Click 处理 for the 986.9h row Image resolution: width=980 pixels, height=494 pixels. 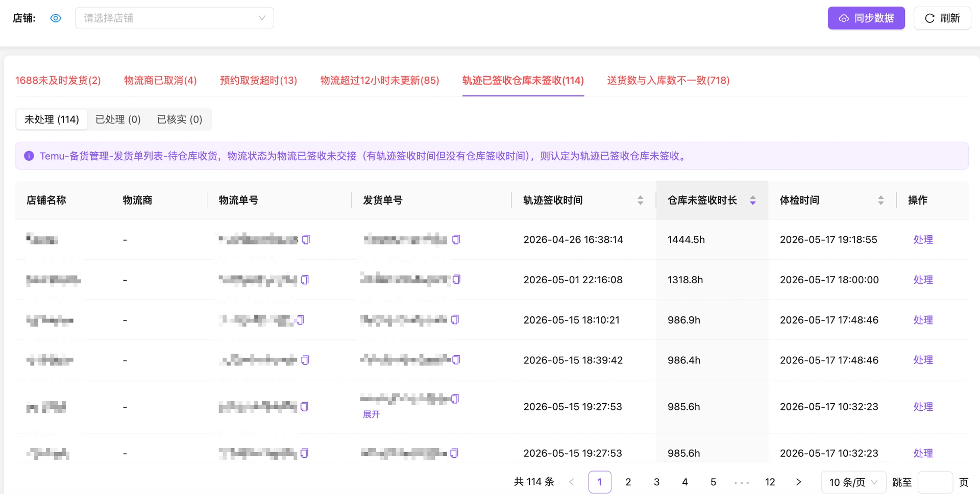(x=923, y=320)
